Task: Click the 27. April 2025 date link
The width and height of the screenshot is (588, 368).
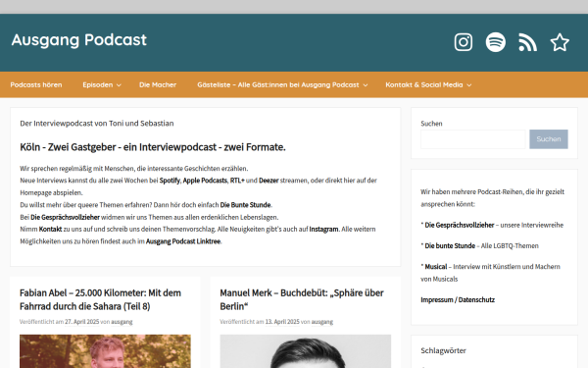Action: tap(81, 322)
